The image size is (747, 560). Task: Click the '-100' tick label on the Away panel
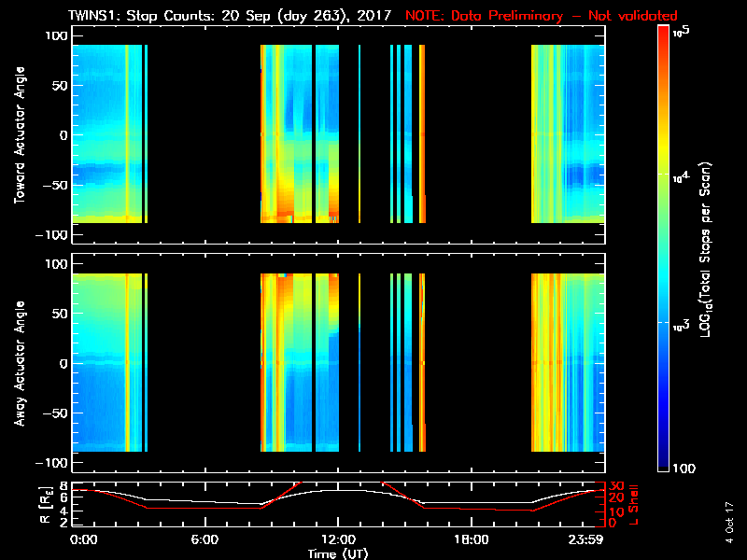[x=51, y=463]
